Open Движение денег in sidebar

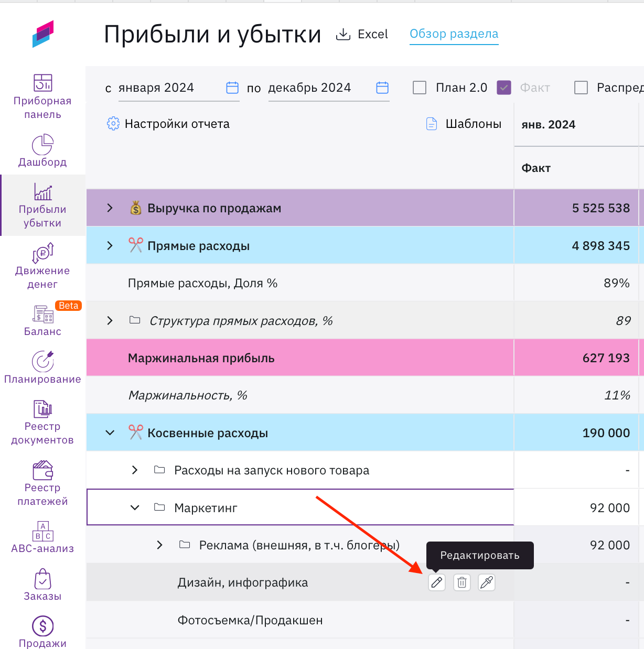click(42, 266)
